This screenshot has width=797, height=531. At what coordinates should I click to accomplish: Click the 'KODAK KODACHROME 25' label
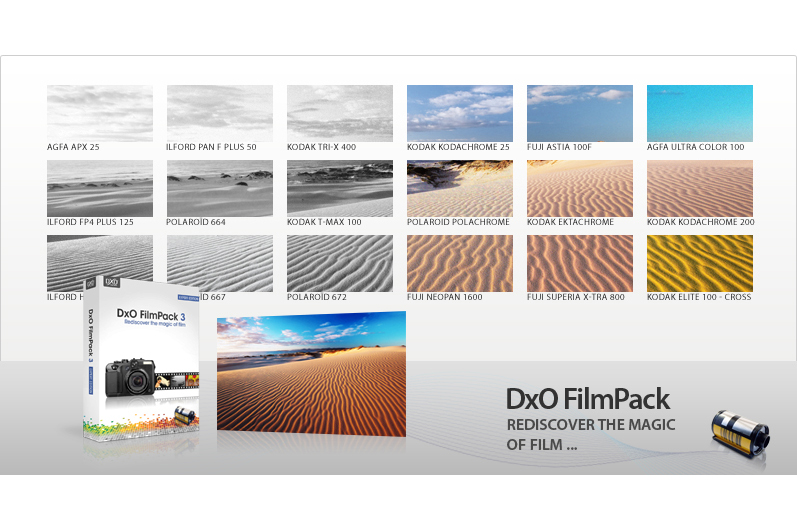tap(458, 147)
